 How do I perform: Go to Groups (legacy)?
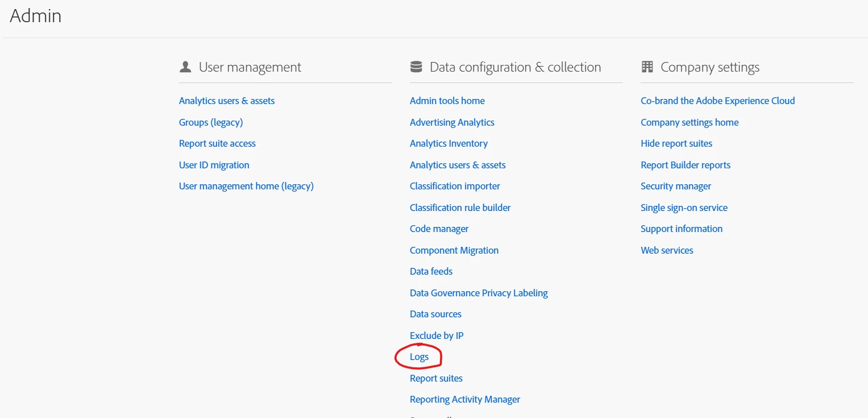[211, 122]
